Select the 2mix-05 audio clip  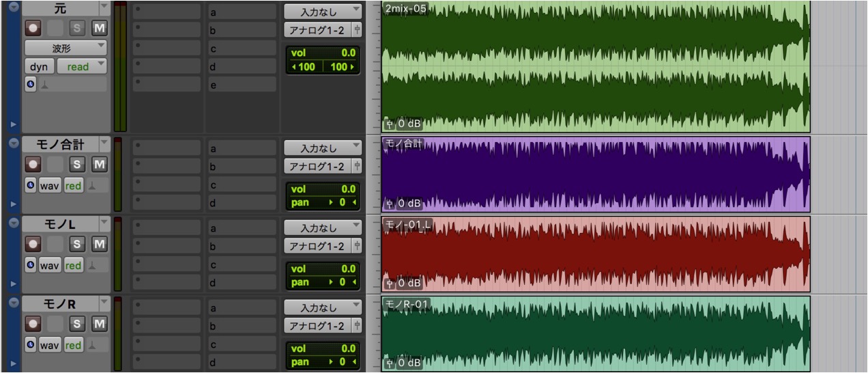[596, 66]
